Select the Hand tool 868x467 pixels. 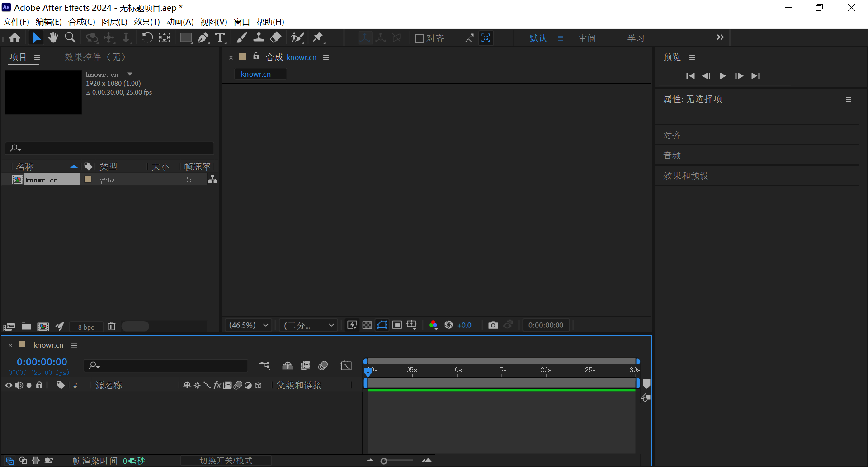point(53,38)
